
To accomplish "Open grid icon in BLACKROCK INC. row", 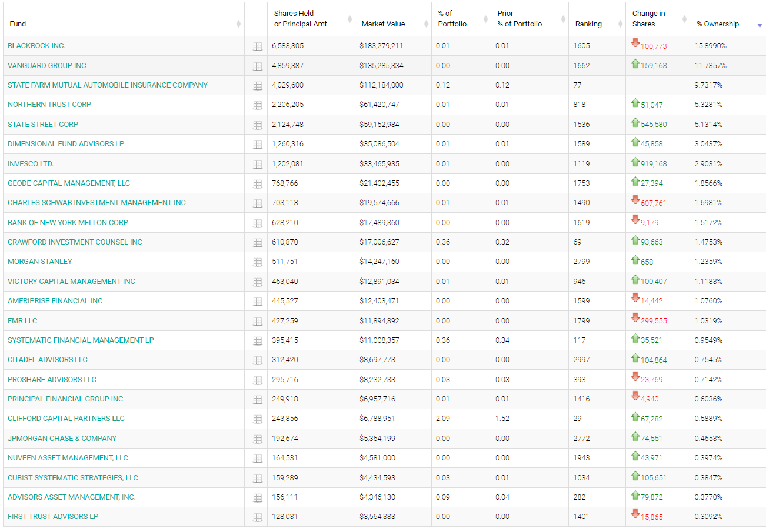I will point(257,46).
